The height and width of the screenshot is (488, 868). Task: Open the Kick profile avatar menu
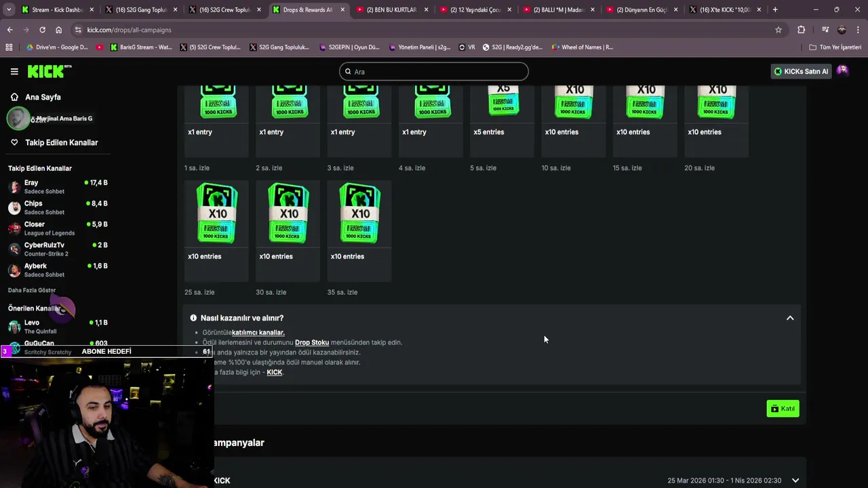pyautogui.click(x=842, y=70)
